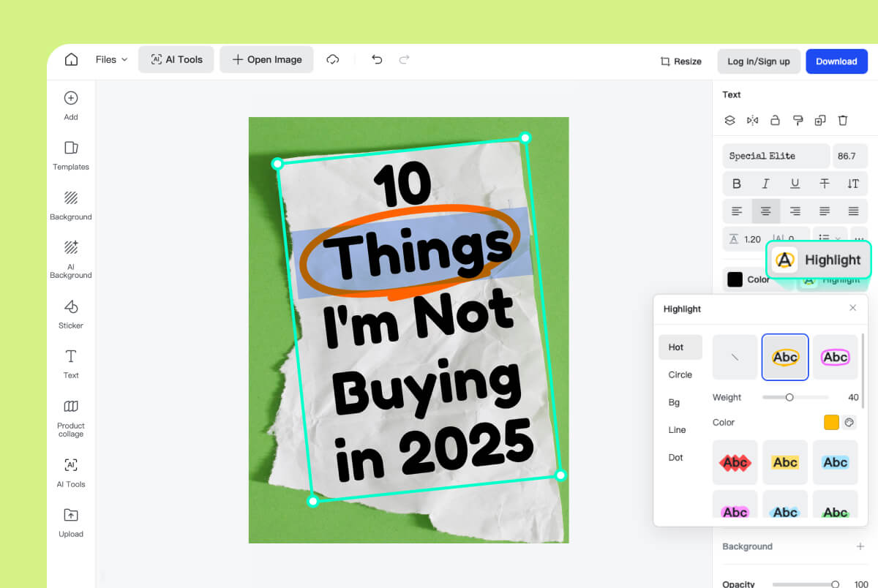Select the Hot highlight category
878x588 pixels.
pos(680,347)
